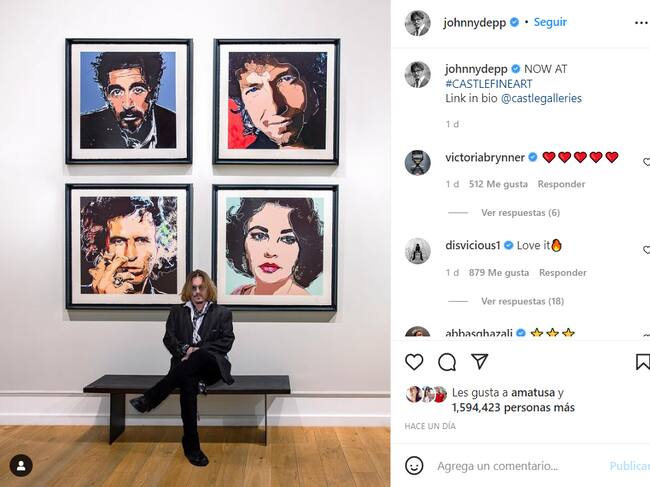Save post with bookmark icon
The width and height of the screenshot is (650, 487).
click(x=643, y=361)
